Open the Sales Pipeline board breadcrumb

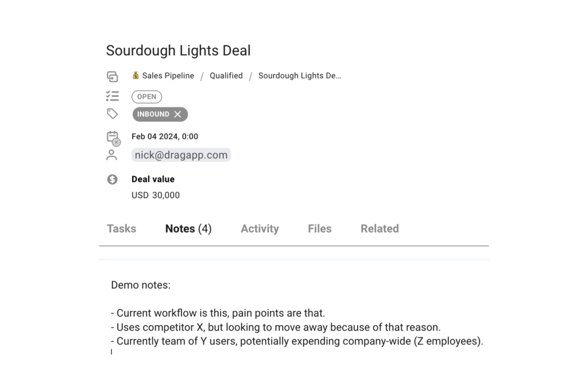point(168,76)
